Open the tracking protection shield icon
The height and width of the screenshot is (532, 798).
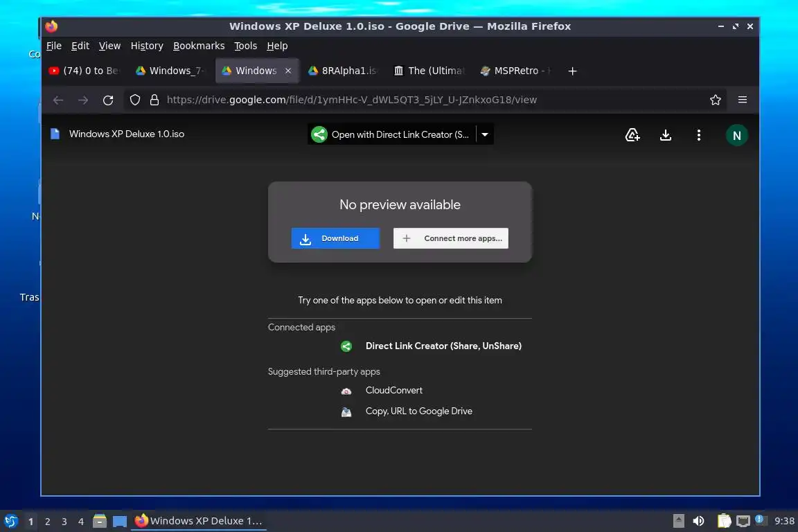[135, 100]
